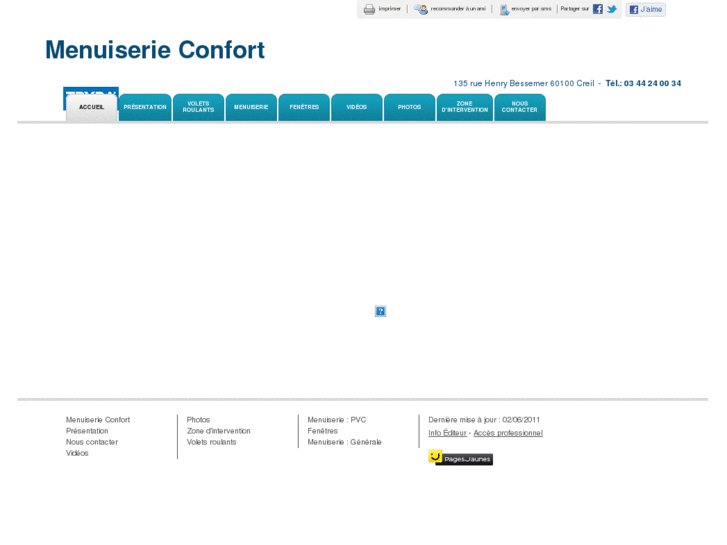Click 'Dernière mise à jour : 02/06/2011' text
This screenshot has width=727, height=545.
coord(484,420)
